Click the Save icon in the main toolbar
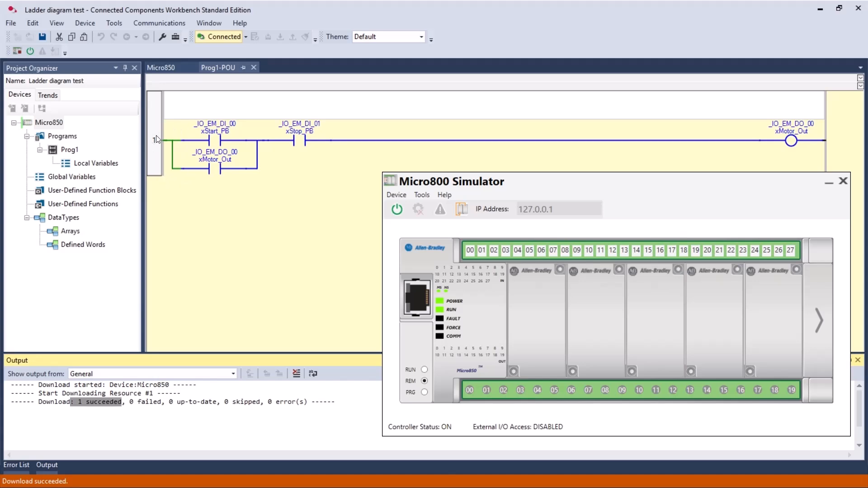 coord(42,37)
